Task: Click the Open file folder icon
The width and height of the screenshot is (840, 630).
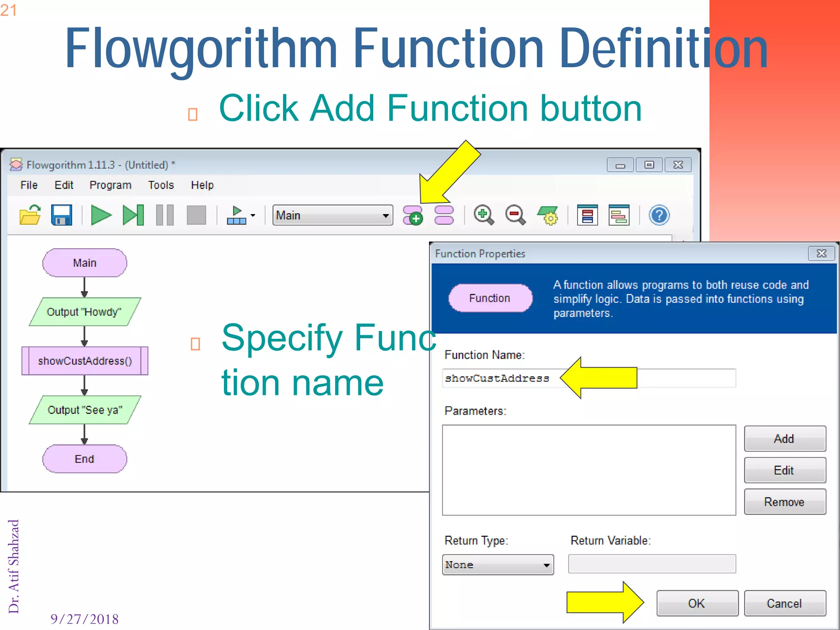Action: pos(30,215)
